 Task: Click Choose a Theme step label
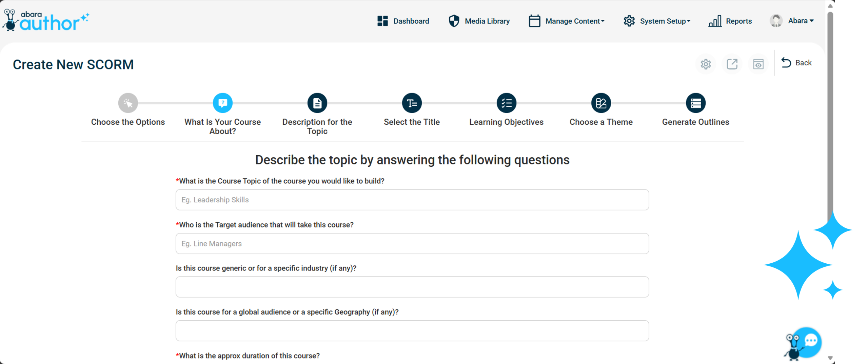(601, 122)
